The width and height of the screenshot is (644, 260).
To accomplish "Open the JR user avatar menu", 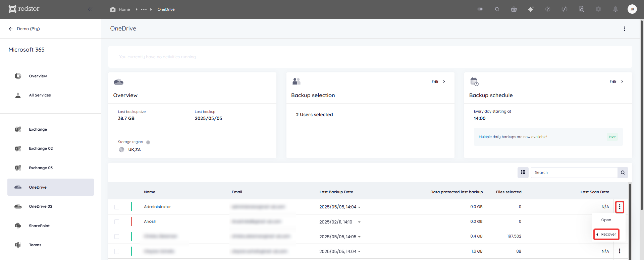I will click(632, 9).
